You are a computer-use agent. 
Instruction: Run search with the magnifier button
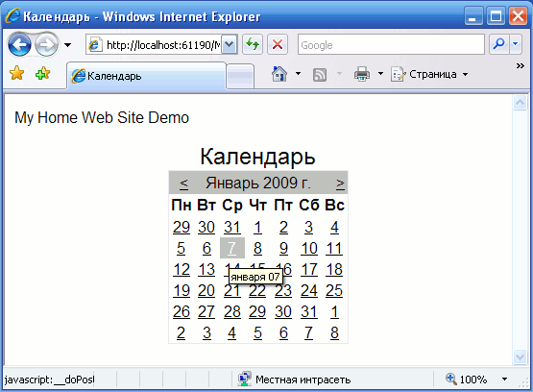click(x=498, y=44)
